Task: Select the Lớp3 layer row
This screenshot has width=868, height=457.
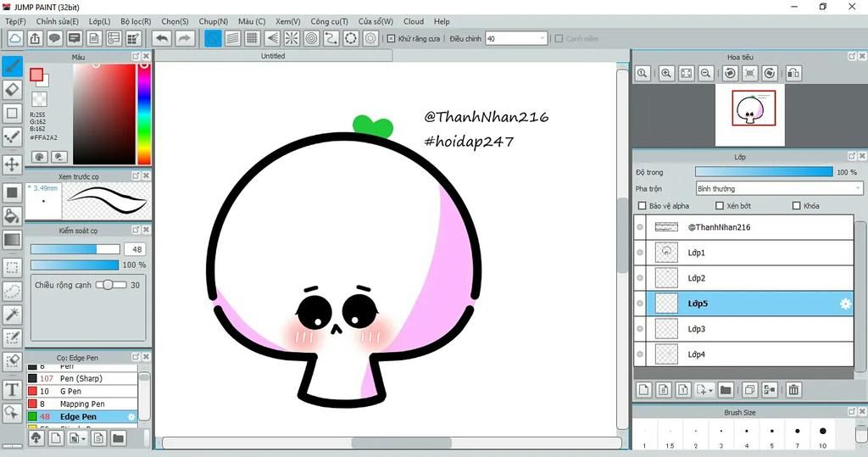Action: point(743,329)
